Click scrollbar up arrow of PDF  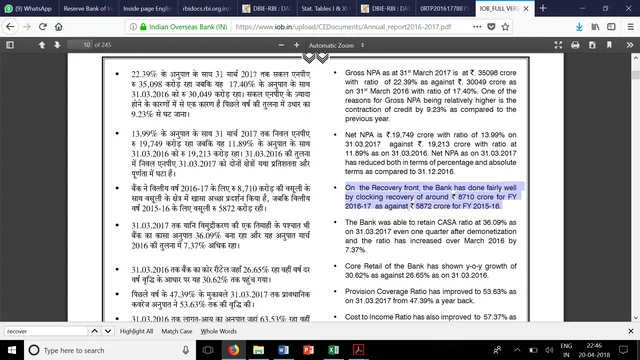(636, 58)
